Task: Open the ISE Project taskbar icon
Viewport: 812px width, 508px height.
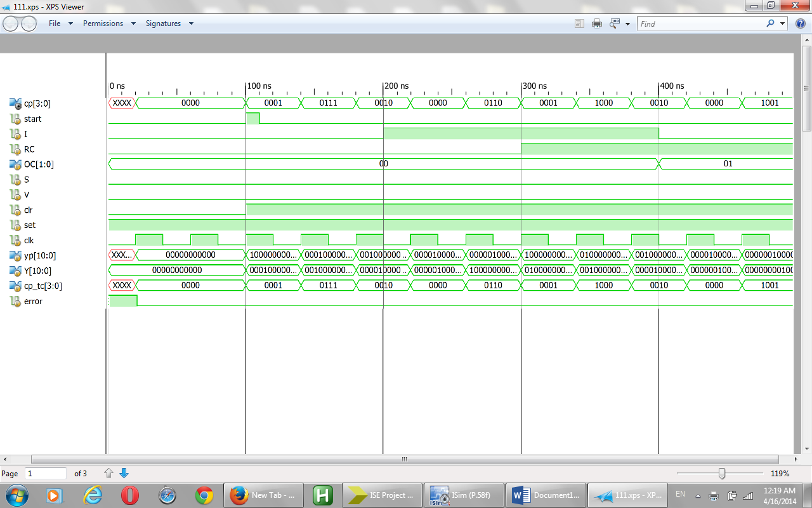Action: tap(381, 495)
